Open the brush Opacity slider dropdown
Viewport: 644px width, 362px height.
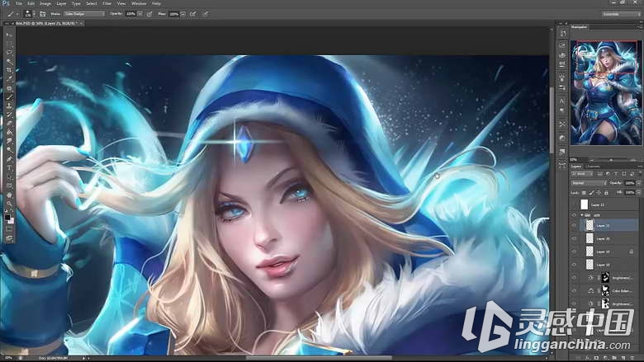140,14
